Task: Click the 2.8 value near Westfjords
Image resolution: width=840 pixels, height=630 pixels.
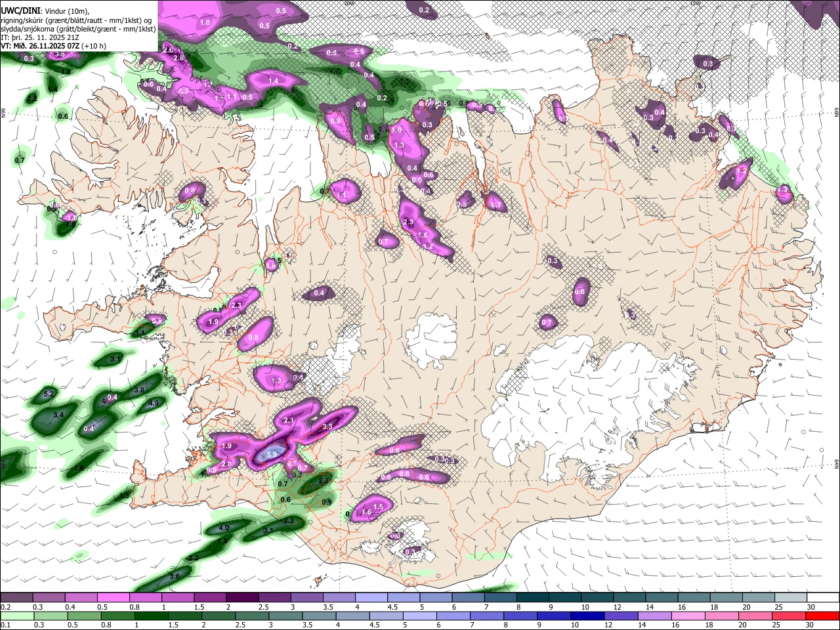Action: pos(178,58)
